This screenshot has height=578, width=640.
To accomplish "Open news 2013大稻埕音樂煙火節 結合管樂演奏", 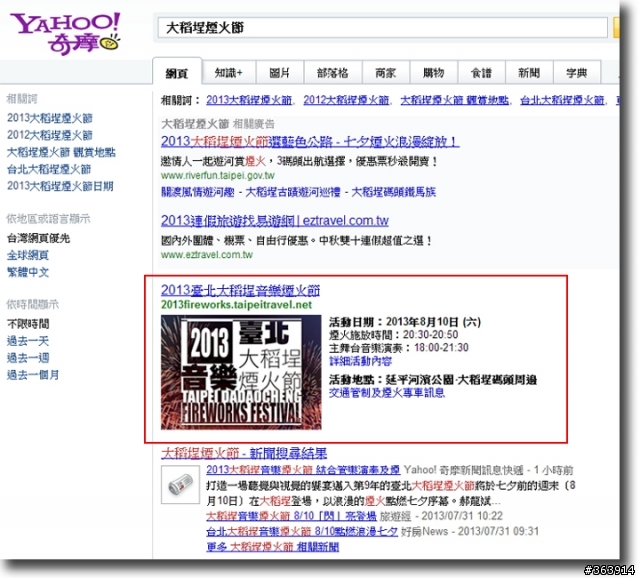I will pyautogui.click(x=303, y=470).
